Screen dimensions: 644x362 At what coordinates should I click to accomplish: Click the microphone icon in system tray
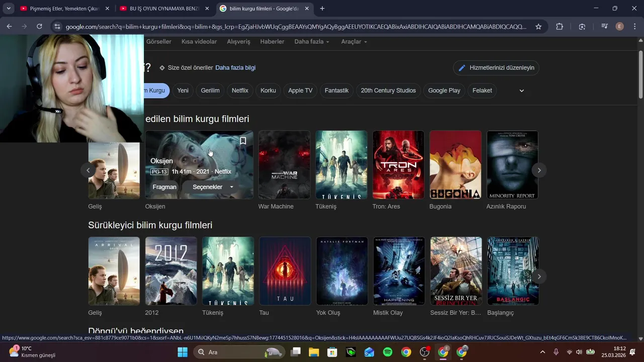click(556, 352)
